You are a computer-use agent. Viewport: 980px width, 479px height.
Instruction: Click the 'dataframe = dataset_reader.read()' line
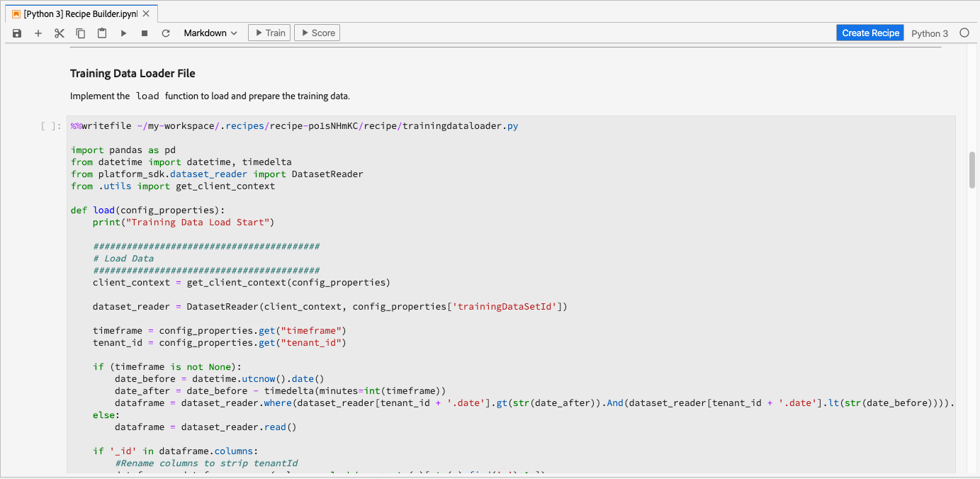(205, 427)
